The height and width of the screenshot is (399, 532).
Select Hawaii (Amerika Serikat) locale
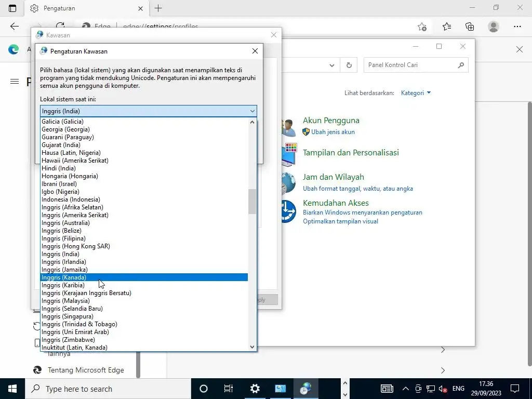144,161
